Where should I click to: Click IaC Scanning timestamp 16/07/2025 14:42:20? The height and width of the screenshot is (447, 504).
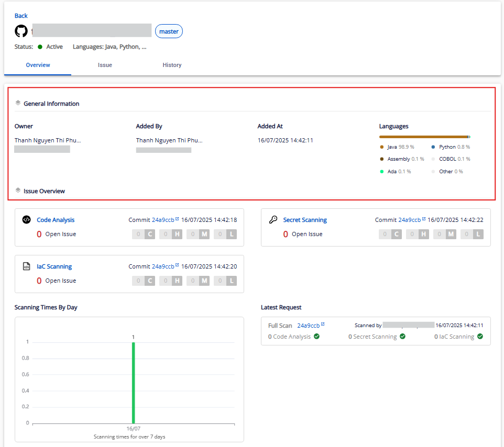209,266
